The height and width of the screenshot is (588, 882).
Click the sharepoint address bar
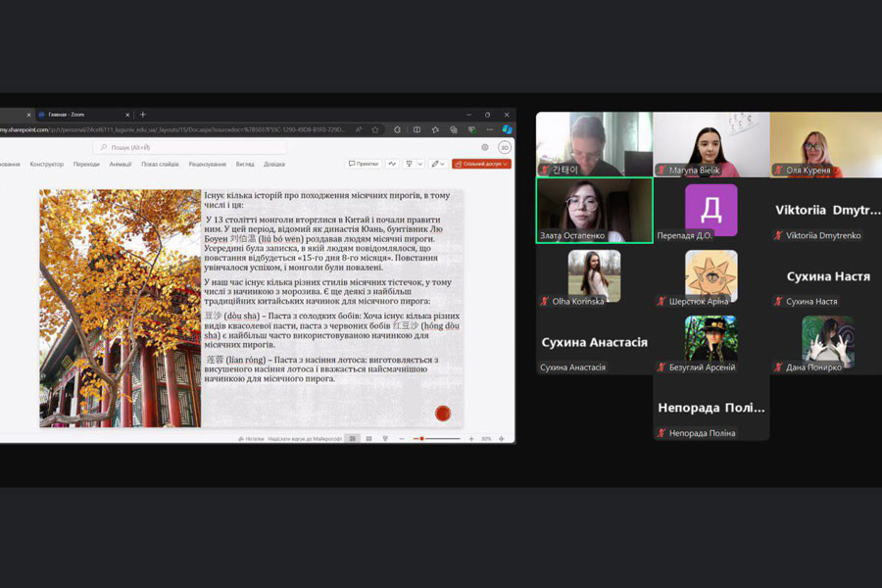(174, 130)
